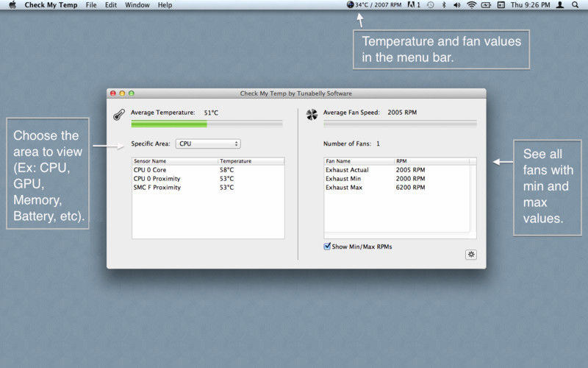Click the Bluetooth menu bar icon
588x368 pixels.
tap(443, 5)
